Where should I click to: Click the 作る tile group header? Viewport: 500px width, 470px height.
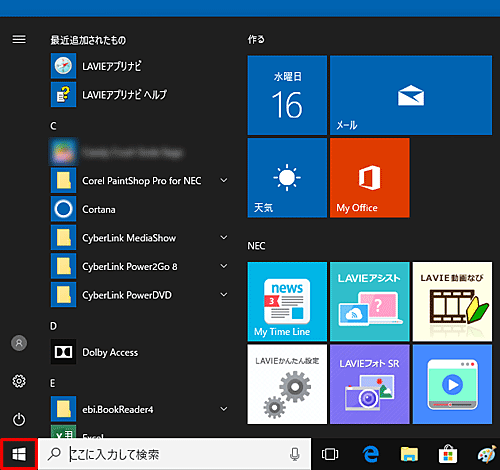[x=256, y=40]
